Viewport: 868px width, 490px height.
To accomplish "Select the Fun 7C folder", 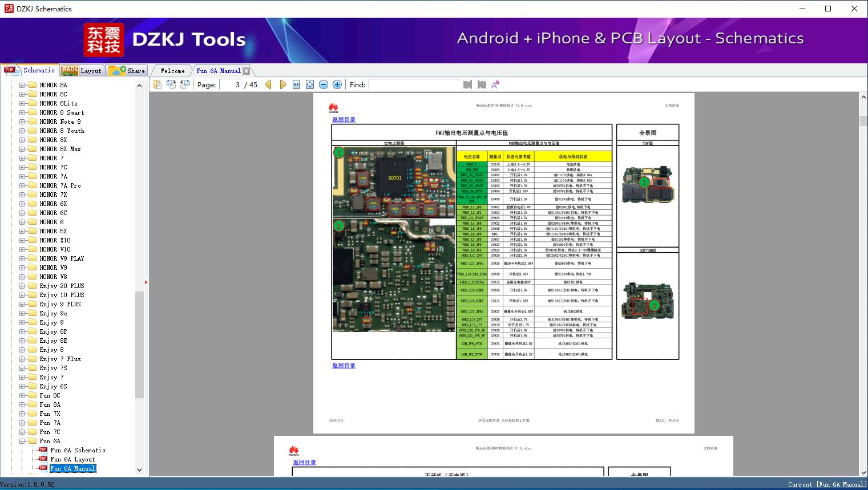I will [50, 432].
